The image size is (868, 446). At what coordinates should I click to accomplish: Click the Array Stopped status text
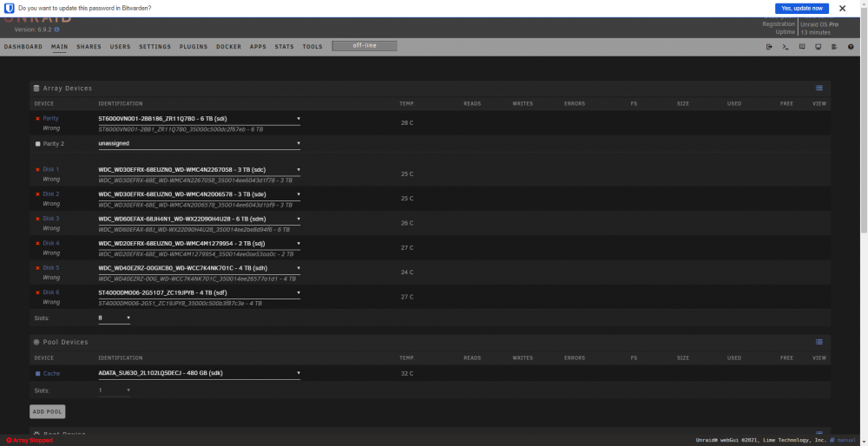33,441
